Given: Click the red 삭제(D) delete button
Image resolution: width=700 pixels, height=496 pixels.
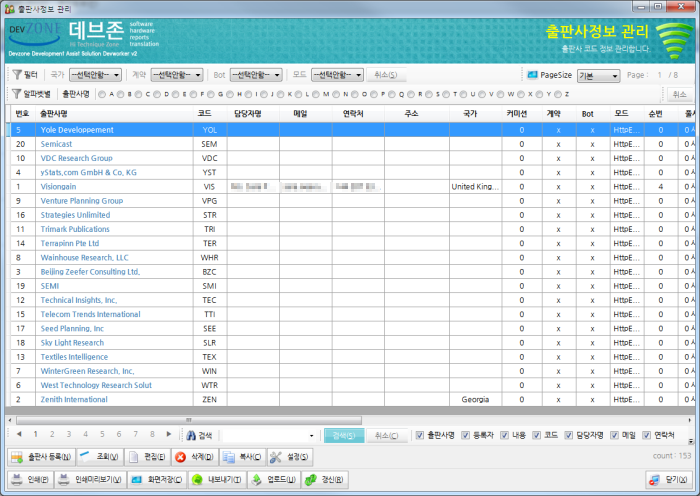Looking at the screenshot, I should [x=195, y=457].
